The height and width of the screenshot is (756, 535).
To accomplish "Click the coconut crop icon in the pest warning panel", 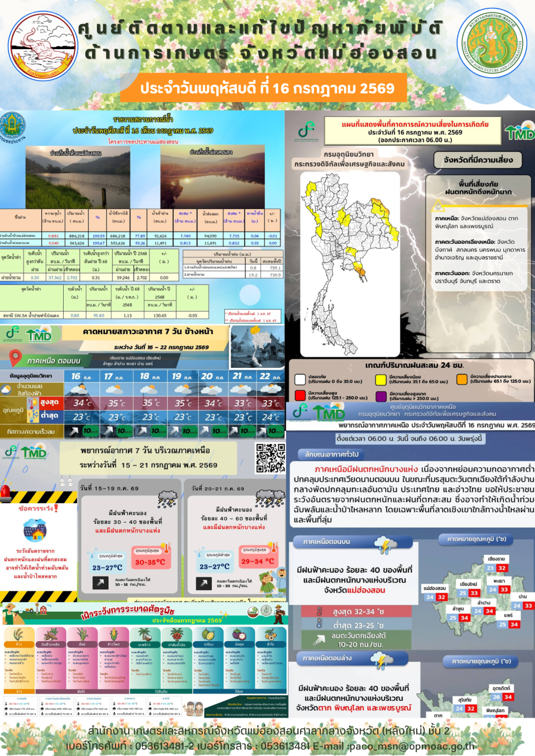I will [x=144, y=634].
